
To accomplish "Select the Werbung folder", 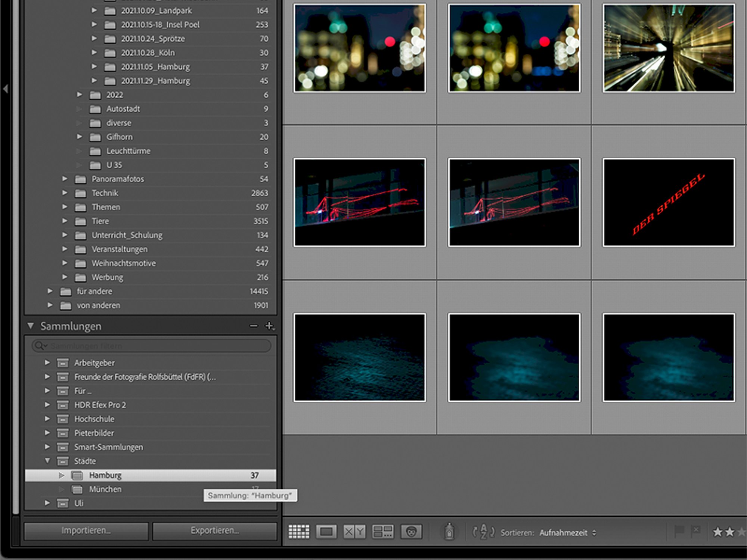I will click(x=108, y=277).
